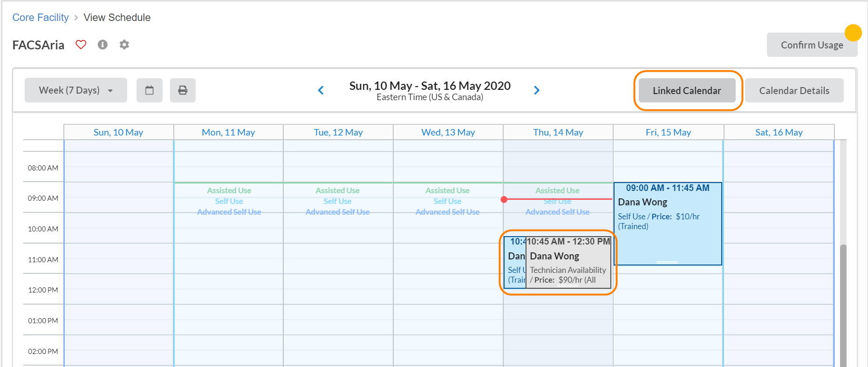
Task: Open the date picker calendar icon
Action: coord(149,90)
